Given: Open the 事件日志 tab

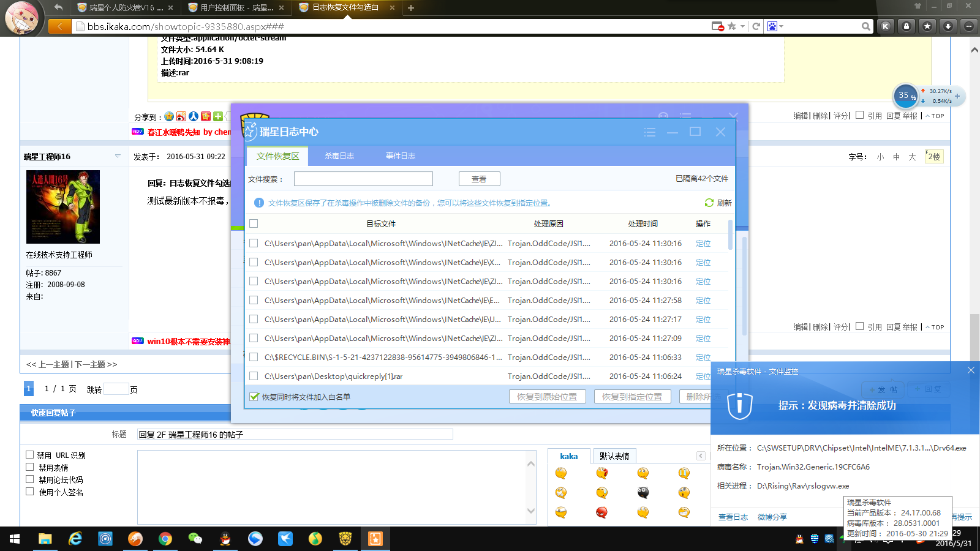Looking at the screenshot, I should 401,156.
